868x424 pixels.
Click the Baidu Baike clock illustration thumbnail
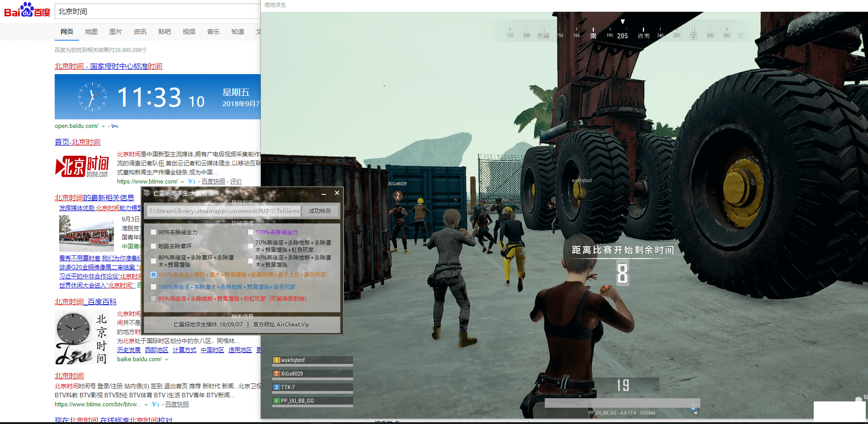[81, 337]
